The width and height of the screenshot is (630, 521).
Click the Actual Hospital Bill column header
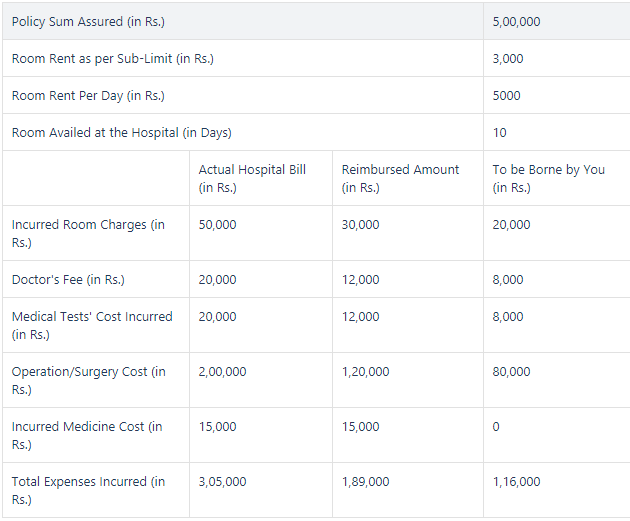[252, 178]
